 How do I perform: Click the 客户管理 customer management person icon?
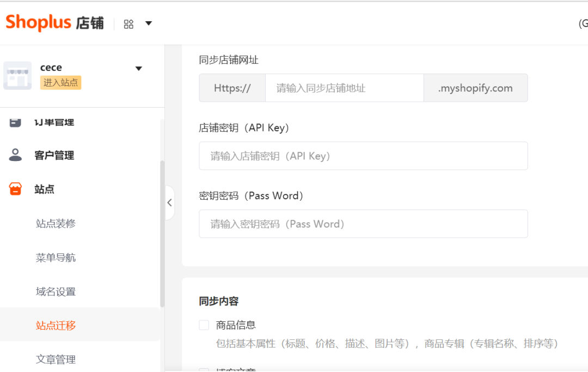point(14,155)
